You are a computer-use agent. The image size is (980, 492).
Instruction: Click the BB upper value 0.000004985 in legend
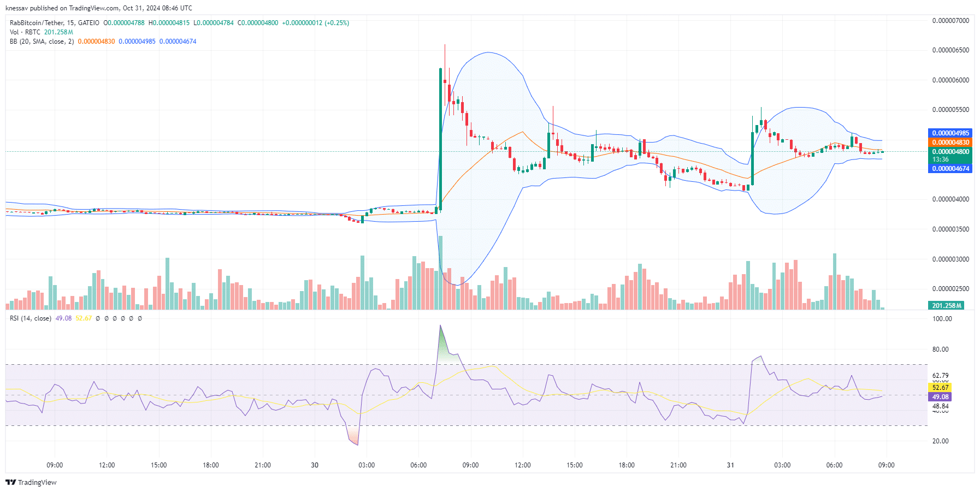(x=137, y=42)
